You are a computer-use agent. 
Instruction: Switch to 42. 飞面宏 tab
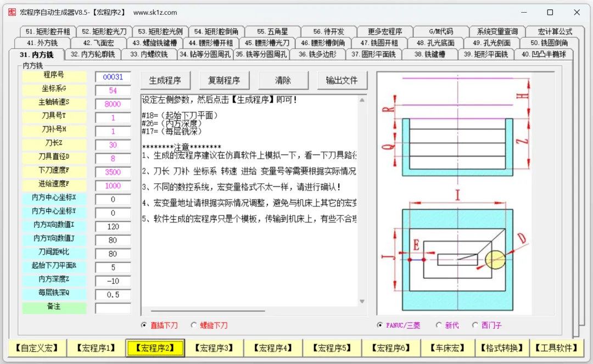[99, 43]
